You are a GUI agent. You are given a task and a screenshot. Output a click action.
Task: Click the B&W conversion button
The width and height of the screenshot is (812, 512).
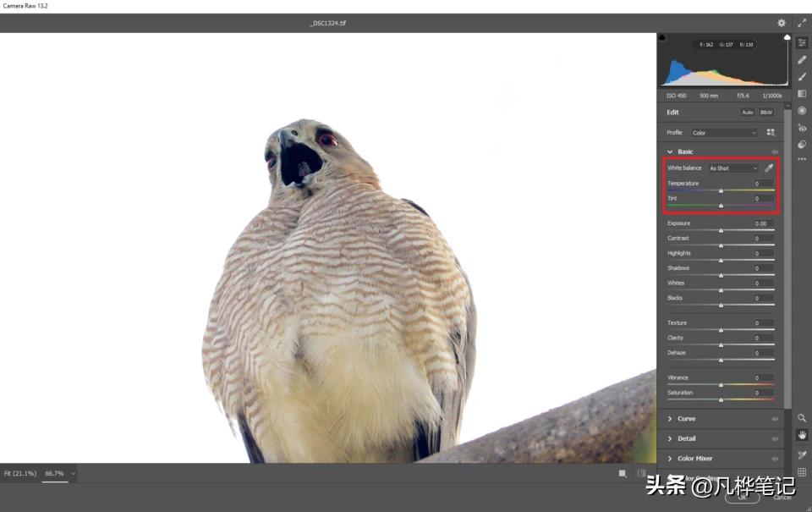point(766,113)
